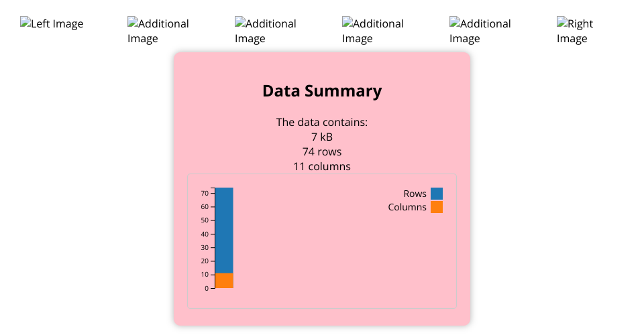Click the 74 rows text
This screenshot has width=644, height=335.
pyautogui.click(x=322, y=151)
